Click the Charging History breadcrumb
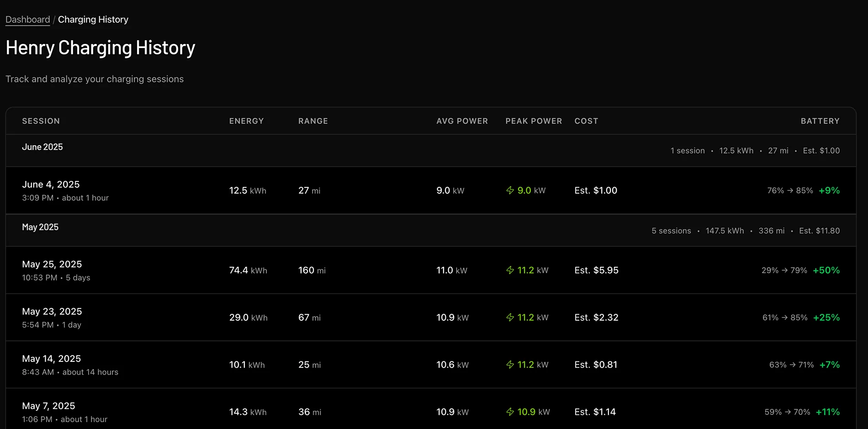The width and height of the screenshot is (868, 429). click(x=93, y=20)
